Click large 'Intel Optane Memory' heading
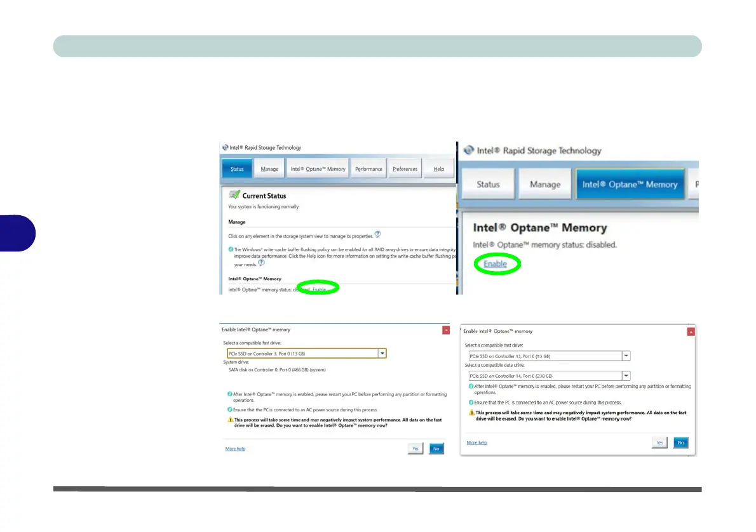The image size is (756, 532). pos(540,227)
